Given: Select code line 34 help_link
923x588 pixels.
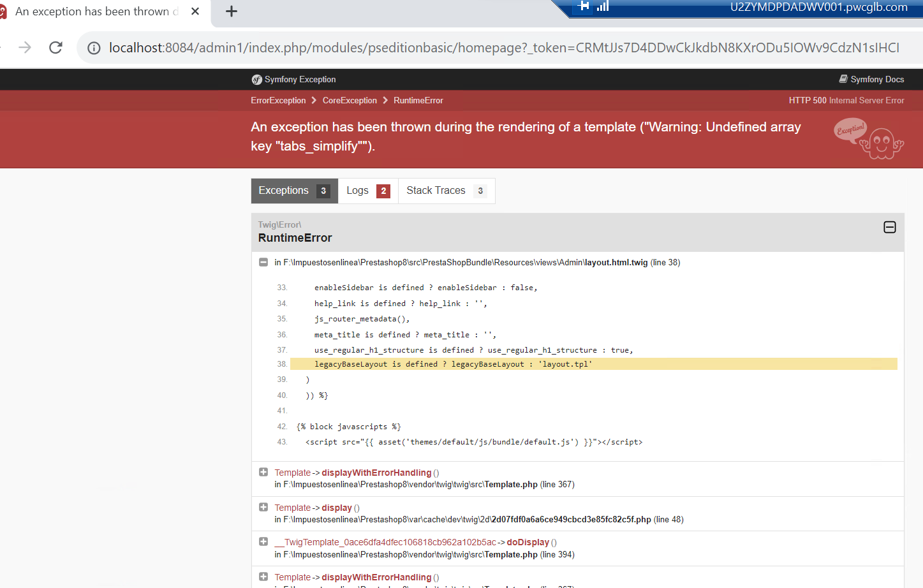Looking at the screenshot, I should pyautogui.click(x=401, y=304).
